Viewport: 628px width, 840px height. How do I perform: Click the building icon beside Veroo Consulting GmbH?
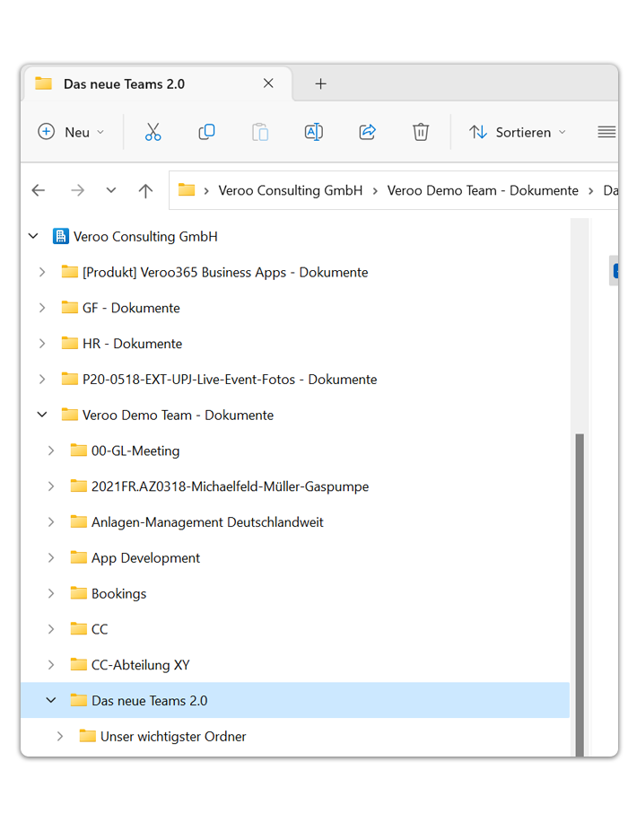pos(60,236)
